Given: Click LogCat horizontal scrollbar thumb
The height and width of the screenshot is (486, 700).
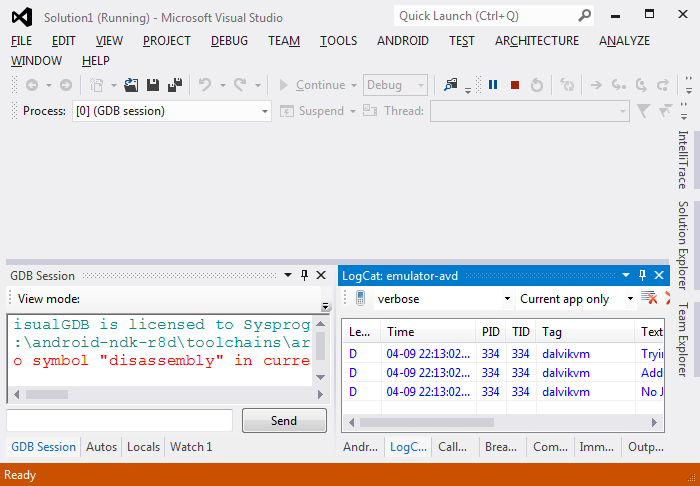Looking at the screenshot, I should click(x=427, y=422).
